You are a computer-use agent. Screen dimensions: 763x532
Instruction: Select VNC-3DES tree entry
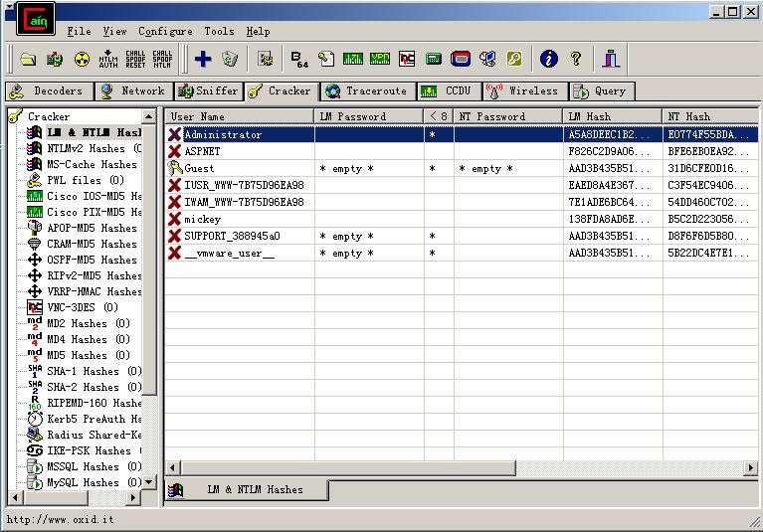(73, 307)
